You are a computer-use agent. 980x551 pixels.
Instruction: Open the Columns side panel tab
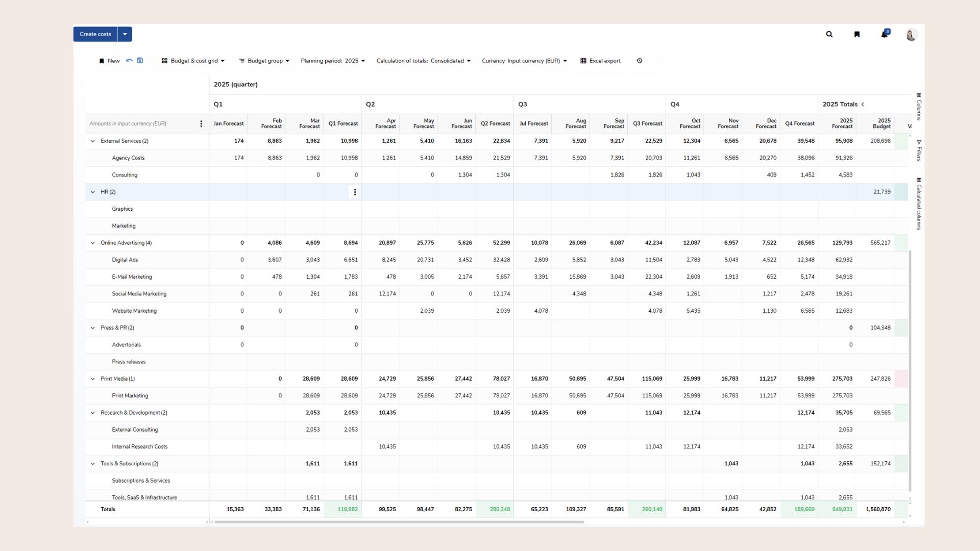[x=919, y=107]
